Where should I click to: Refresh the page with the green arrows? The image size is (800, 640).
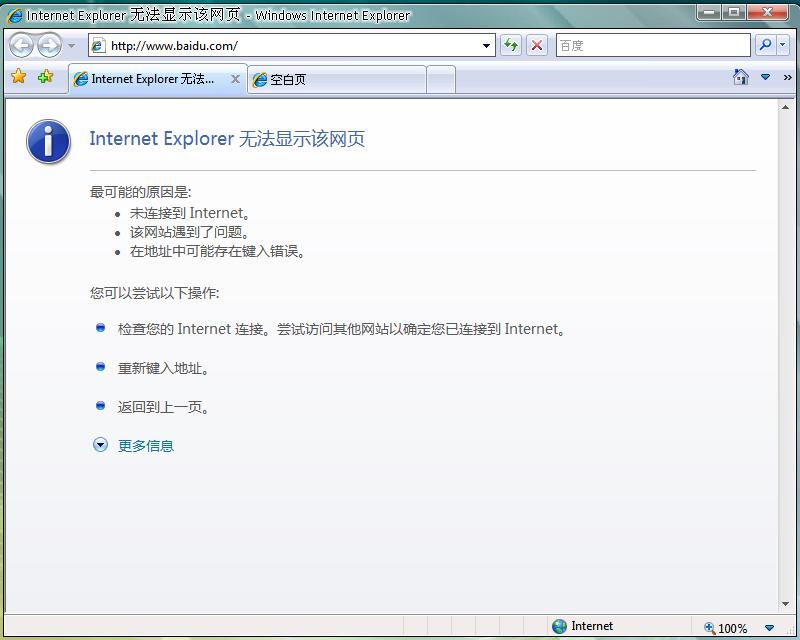(511, 45)
